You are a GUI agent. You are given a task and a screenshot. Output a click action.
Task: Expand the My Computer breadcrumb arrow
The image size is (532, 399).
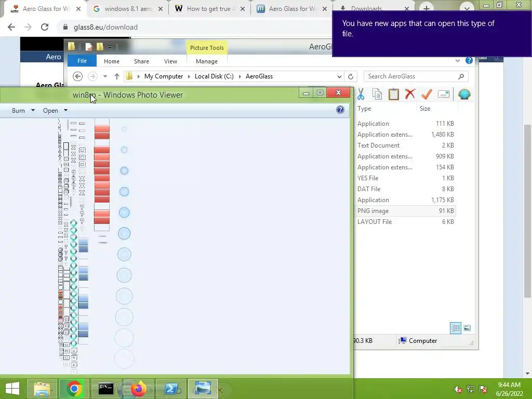pyautogui.click(x=189, y=76)
